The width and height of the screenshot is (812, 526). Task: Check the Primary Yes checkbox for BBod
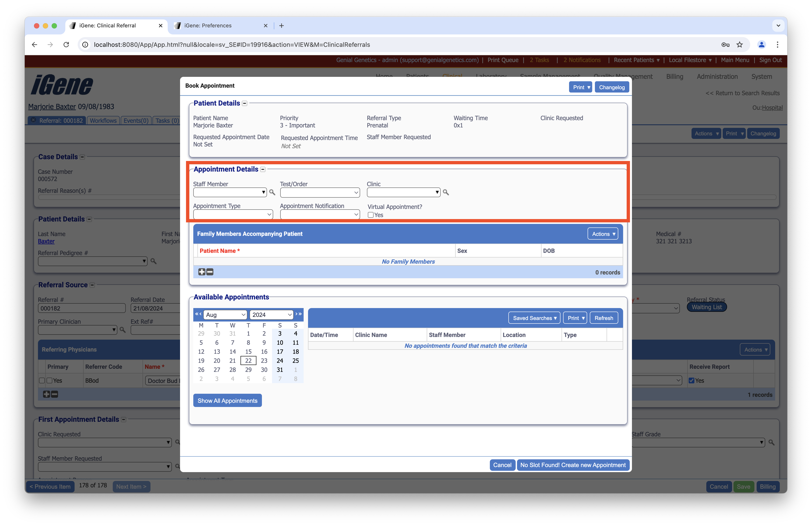point(49,380)
